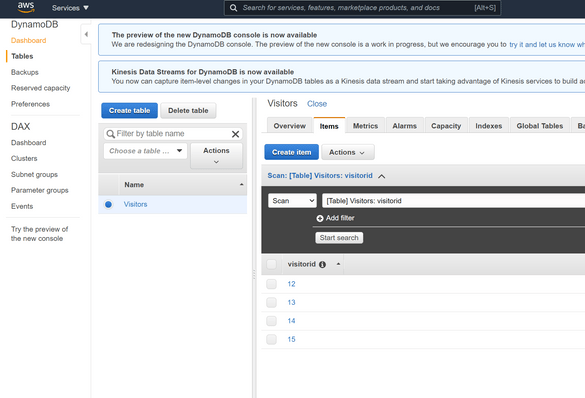
Task: Switch to the Overview tab
Action: (290, 126)
